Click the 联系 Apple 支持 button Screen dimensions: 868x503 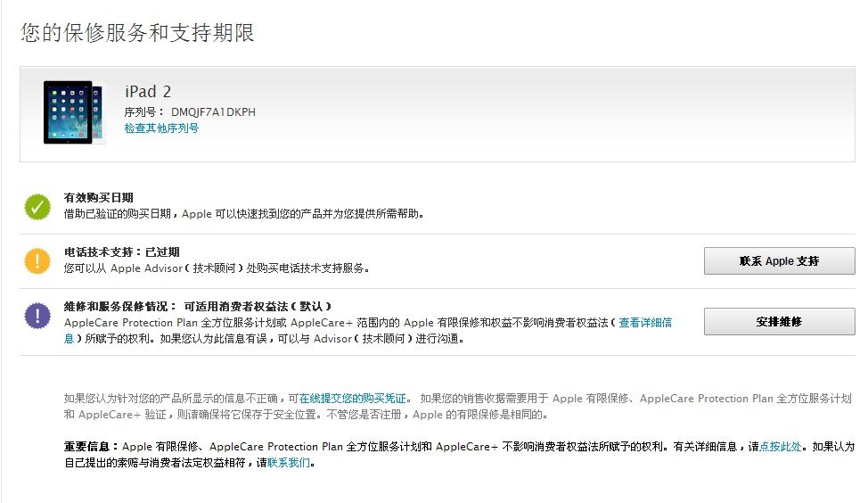pyautogui.click(x=779, y=261)
